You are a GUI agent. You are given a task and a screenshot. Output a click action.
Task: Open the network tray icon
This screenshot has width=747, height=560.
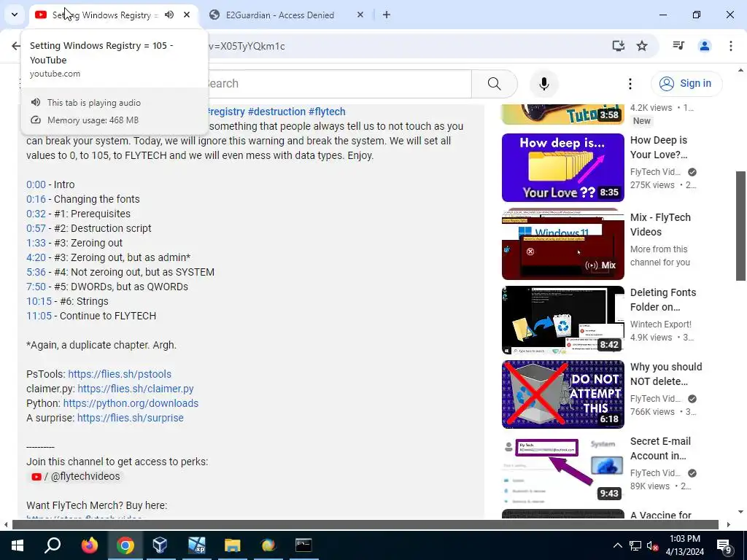click(x=635, y=545)
